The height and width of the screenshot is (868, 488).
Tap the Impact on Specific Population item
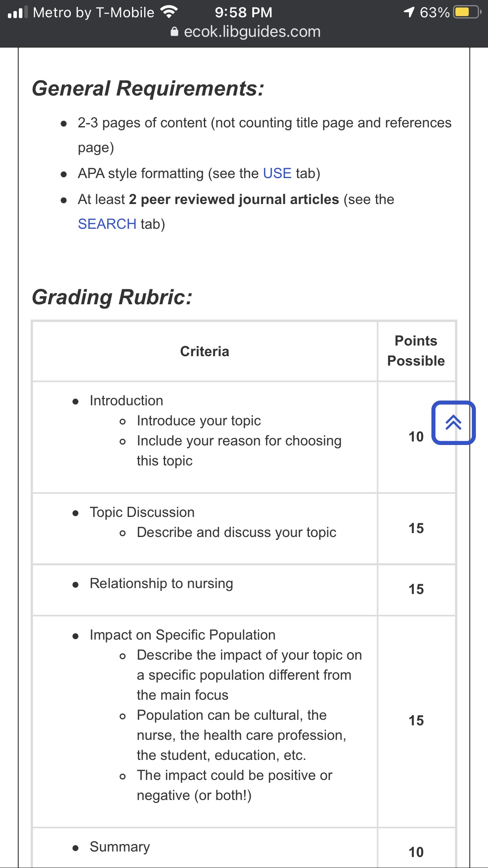pyautogui.click(x=182, y=635)
